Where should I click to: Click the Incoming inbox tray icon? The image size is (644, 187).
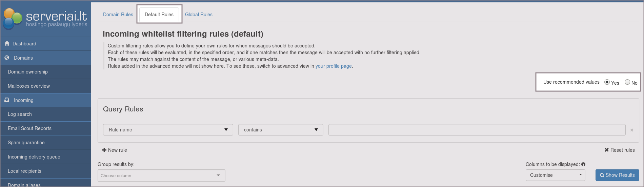(7, 100)
